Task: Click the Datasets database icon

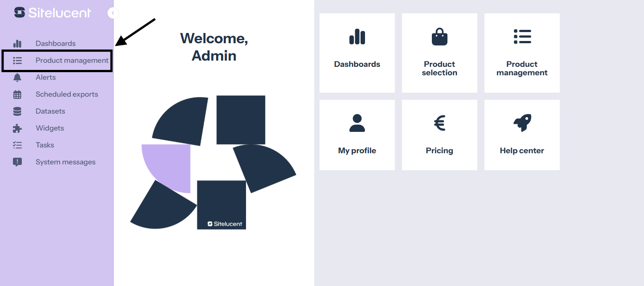Action: [x=17, y=111]
